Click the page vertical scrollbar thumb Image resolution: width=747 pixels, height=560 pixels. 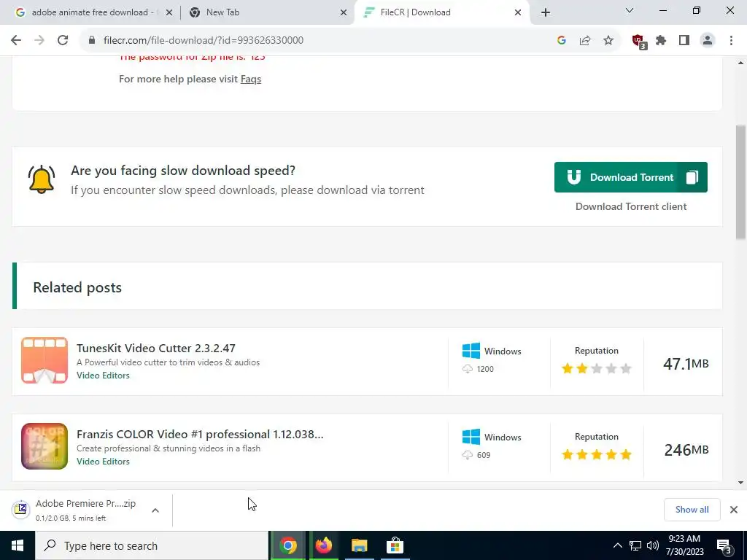click(x=741, y=182)
